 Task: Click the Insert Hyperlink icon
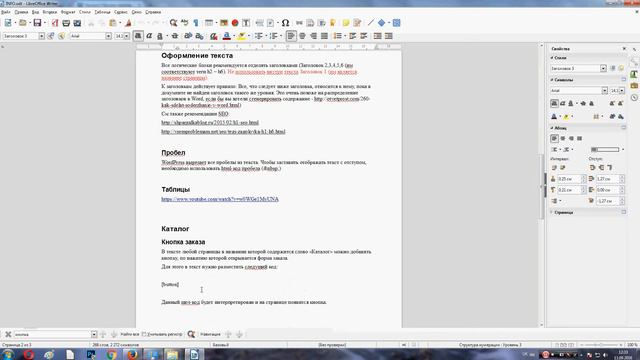tap(299, 23)
